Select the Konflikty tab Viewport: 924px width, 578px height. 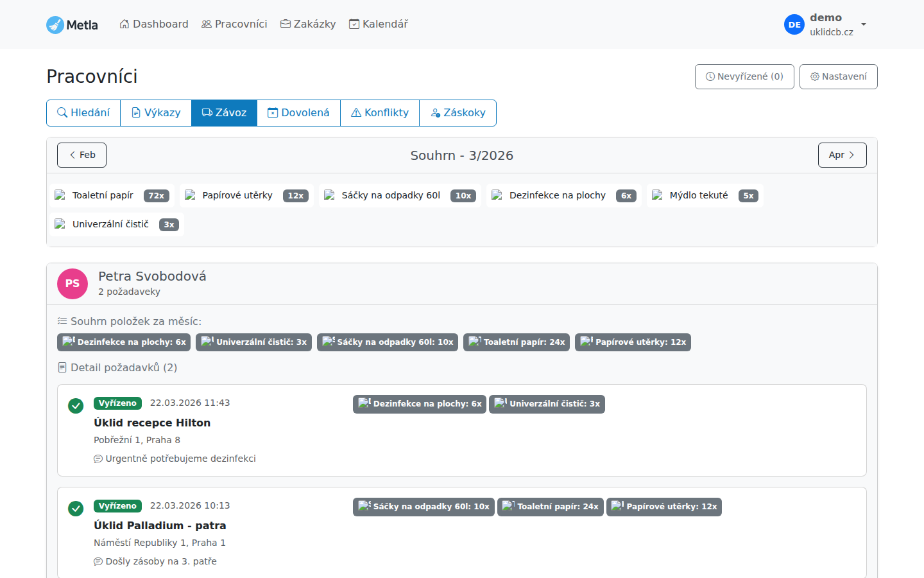pos(380,113)
